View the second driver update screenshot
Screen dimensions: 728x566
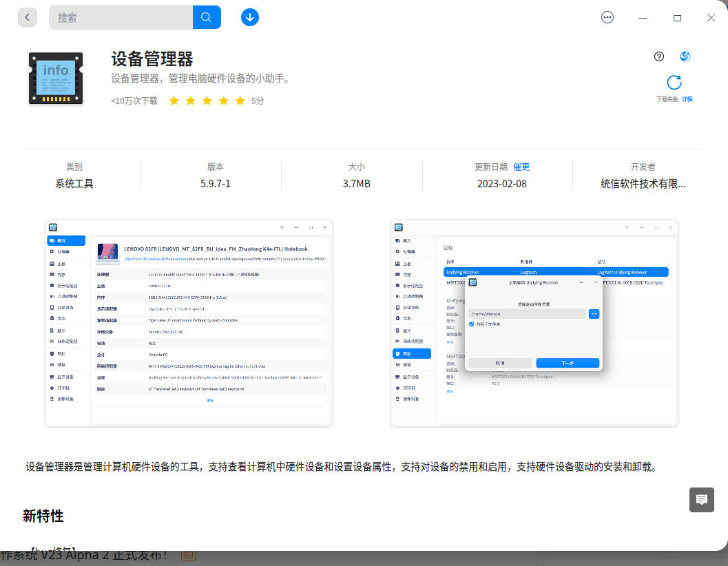(534, 324)
